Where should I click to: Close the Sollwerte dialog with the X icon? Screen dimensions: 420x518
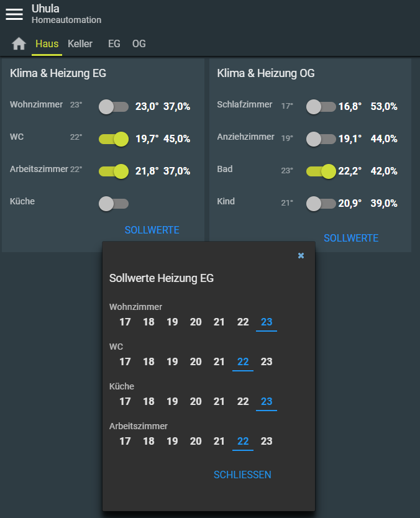pos(301,255)
